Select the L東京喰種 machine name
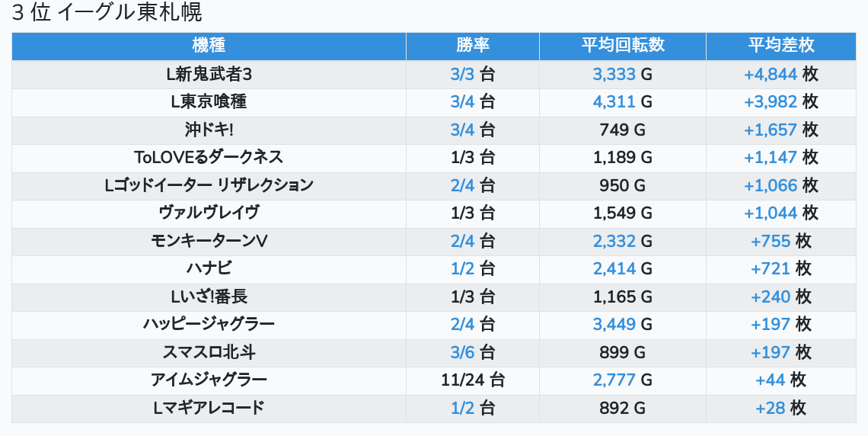This screenshot has height=436, width=868. pos(209,102)
